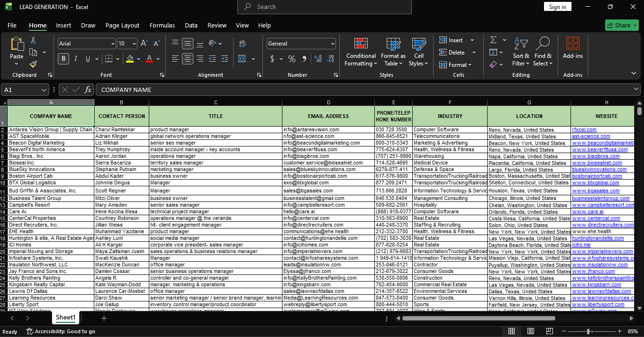Click the Wrap Text icon
Viewport: 644px width, 337px height.
click(x=243, y=44)
